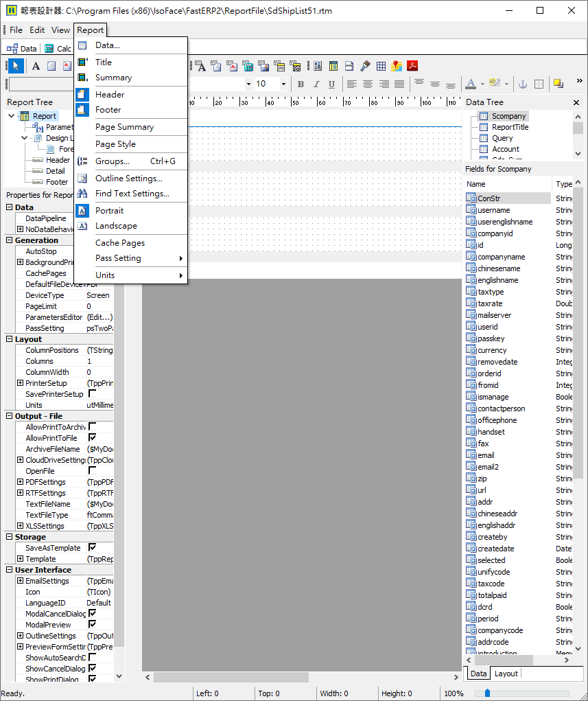The height and width of the screenshot is (701, 588).
Task: Toggle underline formatting
Action: (331, 84)
